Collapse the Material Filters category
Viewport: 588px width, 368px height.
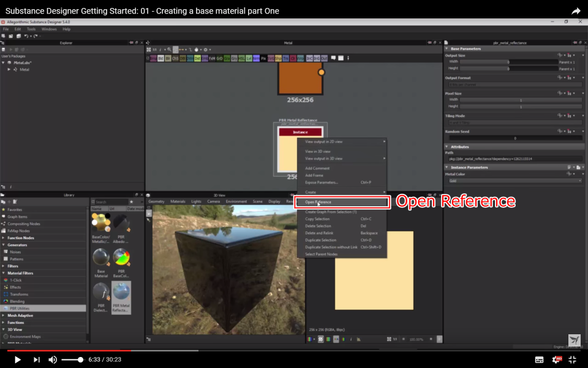point(4,274)
